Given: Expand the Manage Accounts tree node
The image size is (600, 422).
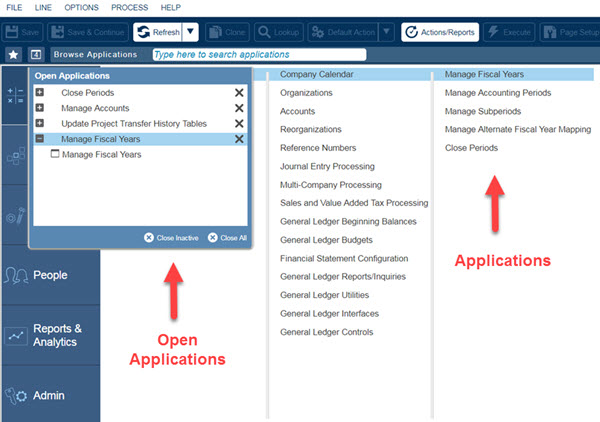Looking at the screenshot, I should (40, 108).
